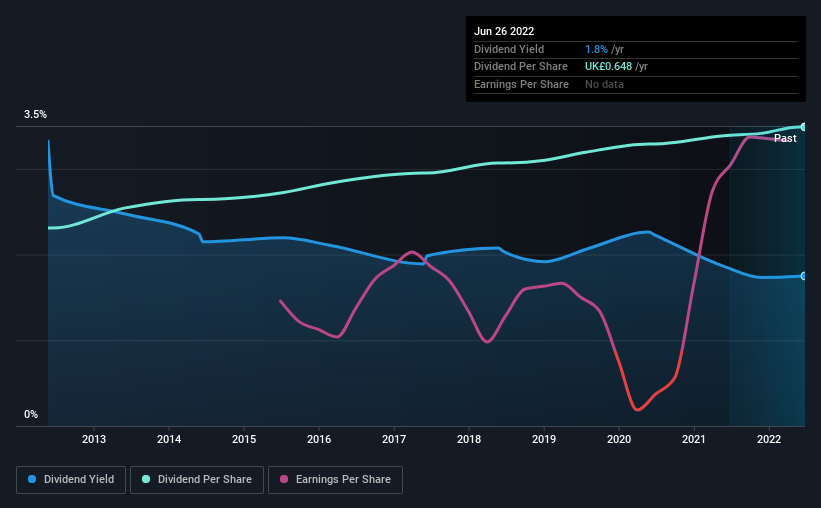Toggle the Dividend Per Share legend button
Image resolution: width=821 pixels, height=508 pixels.
[196, 479]
